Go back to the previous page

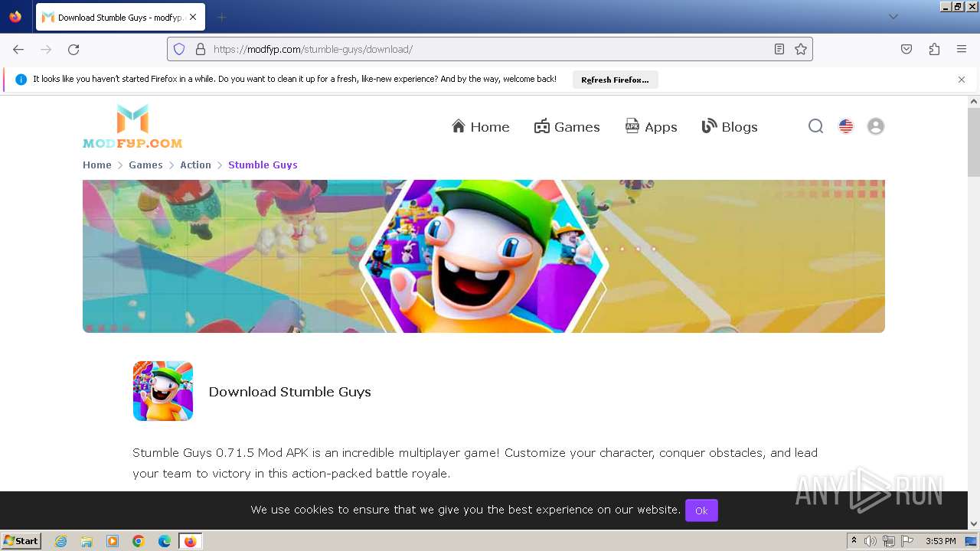[18, 49]
